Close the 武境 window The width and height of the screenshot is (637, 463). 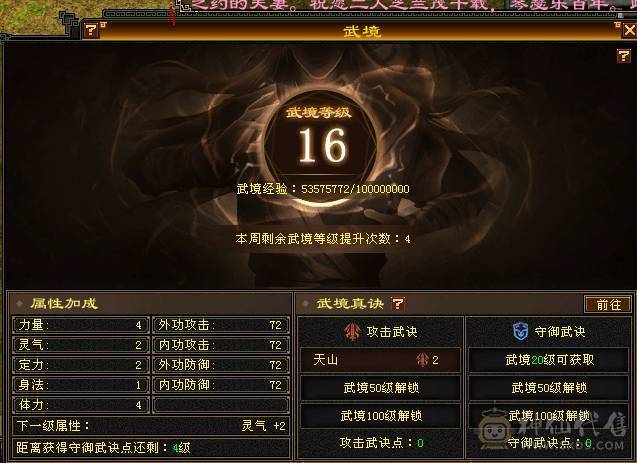pyautogui.click(x=629, y=30)
